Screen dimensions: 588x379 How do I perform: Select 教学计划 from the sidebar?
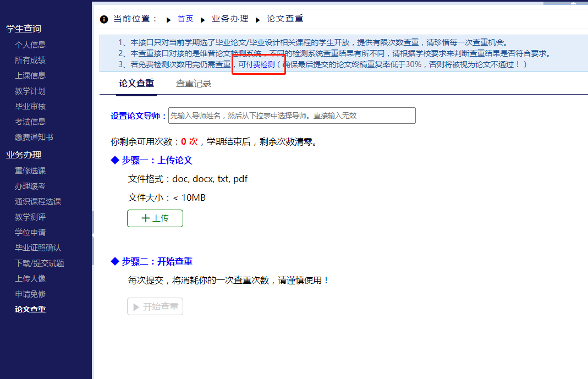tap(30, 91)
